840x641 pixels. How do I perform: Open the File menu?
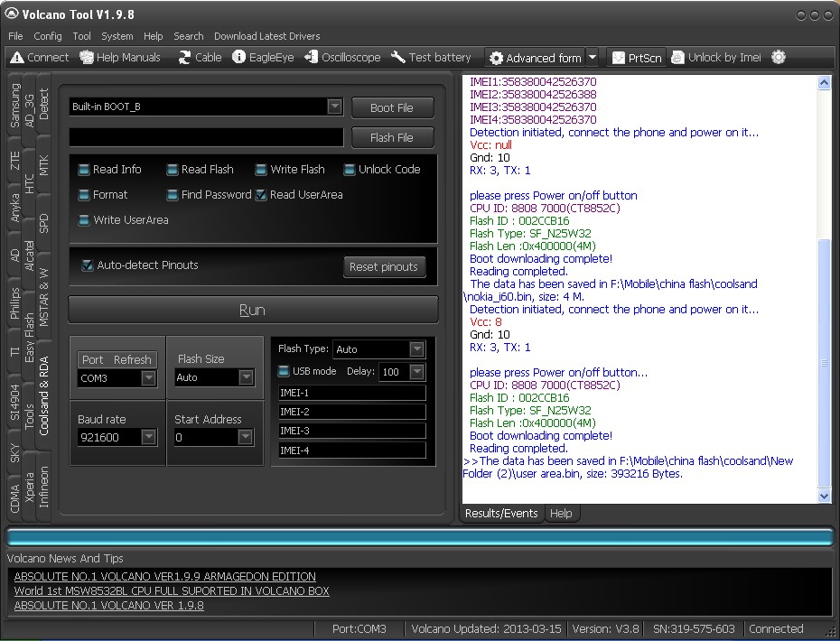(15, 36)
